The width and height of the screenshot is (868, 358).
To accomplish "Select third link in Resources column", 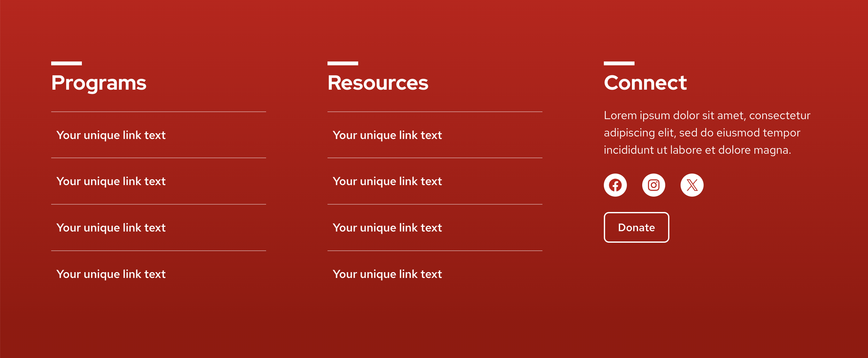I will click(387, 227).
